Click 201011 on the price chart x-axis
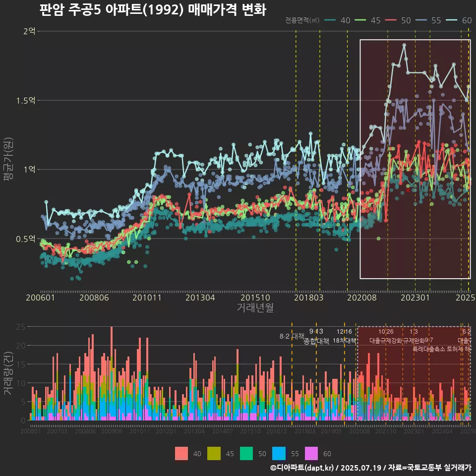 (x=147, y=297)
